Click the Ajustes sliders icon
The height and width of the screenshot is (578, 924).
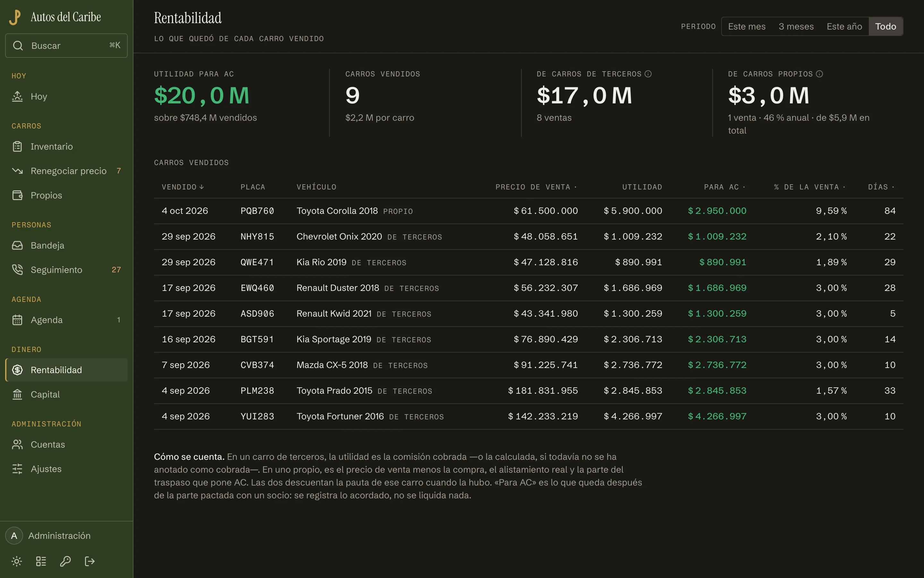(x=17, y=469)
